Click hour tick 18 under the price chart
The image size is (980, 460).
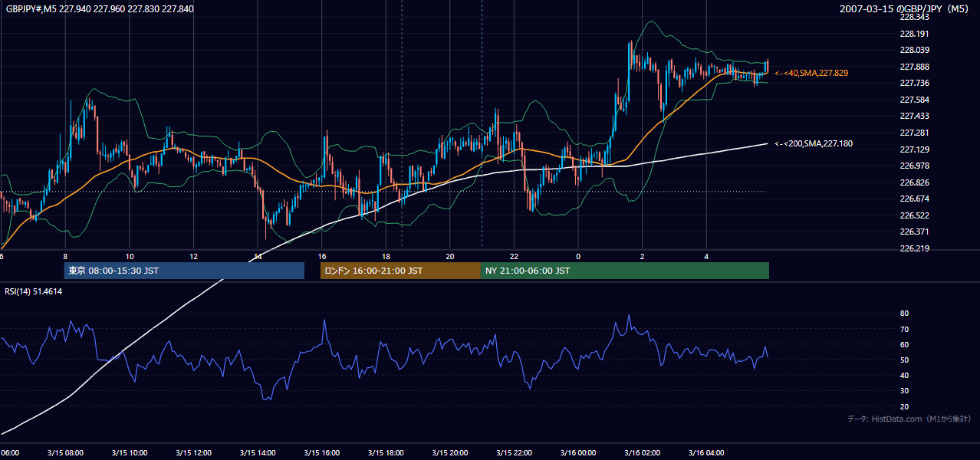[x=386, y=256]
